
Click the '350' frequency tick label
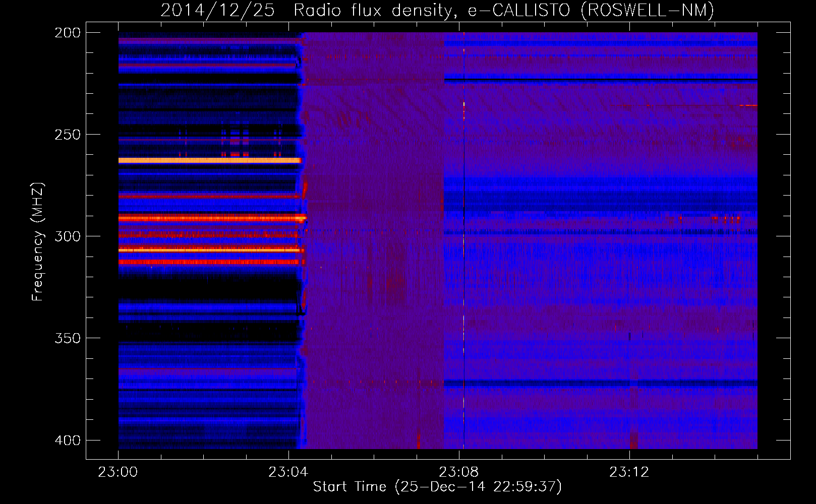68,338
